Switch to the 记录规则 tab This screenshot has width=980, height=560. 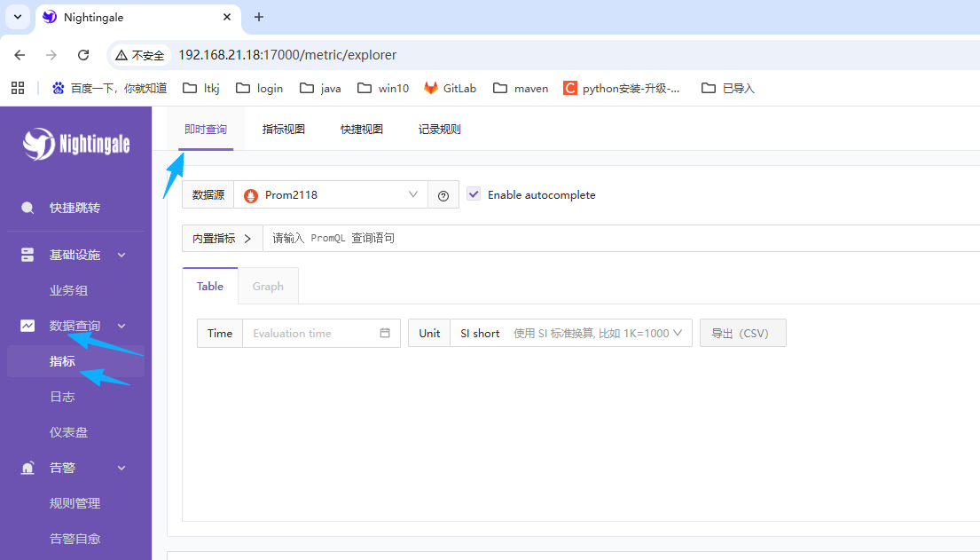[439, 130]
